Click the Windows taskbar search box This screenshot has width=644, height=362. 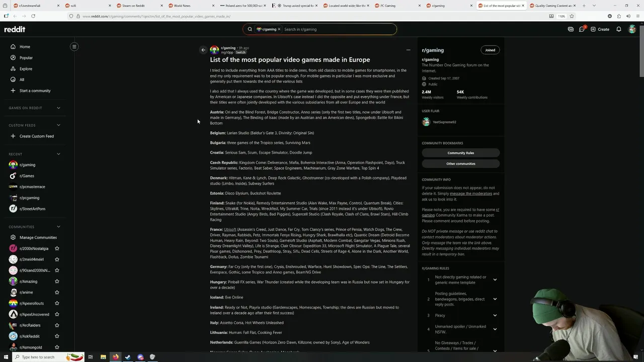(48, 357)
